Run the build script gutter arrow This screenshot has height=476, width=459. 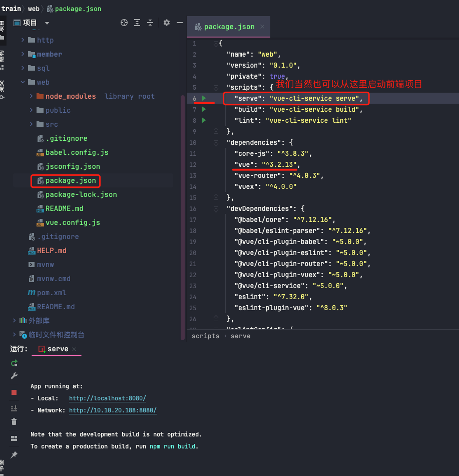click(204, 109)
